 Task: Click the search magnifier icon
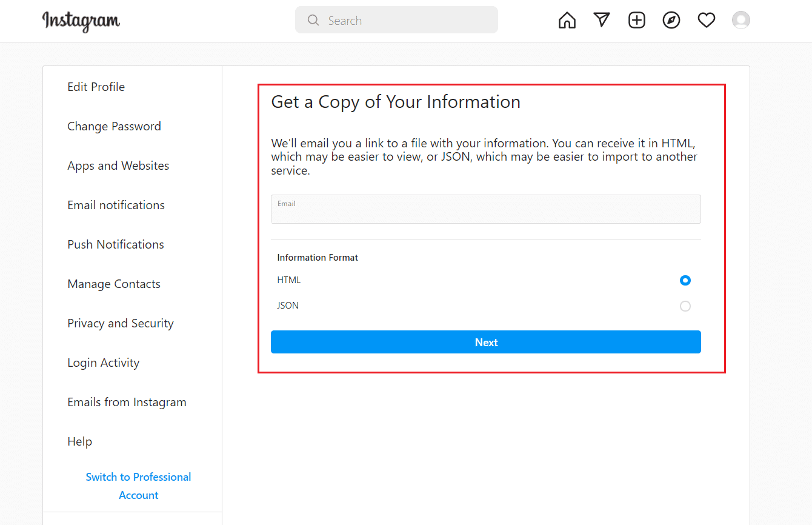point(313,19)
